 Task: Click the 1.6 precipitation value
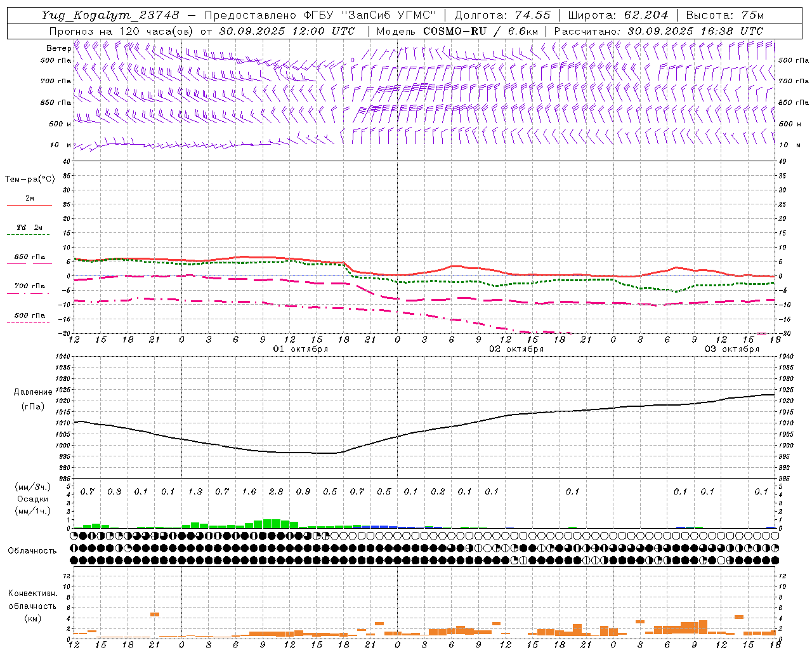249,492
